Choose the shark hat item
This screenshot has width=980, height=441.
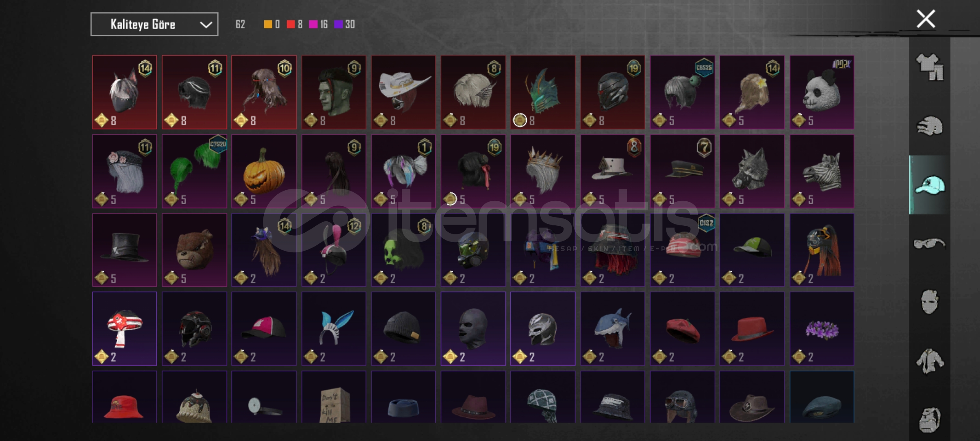pyautogui.click(x=612, y=329)
